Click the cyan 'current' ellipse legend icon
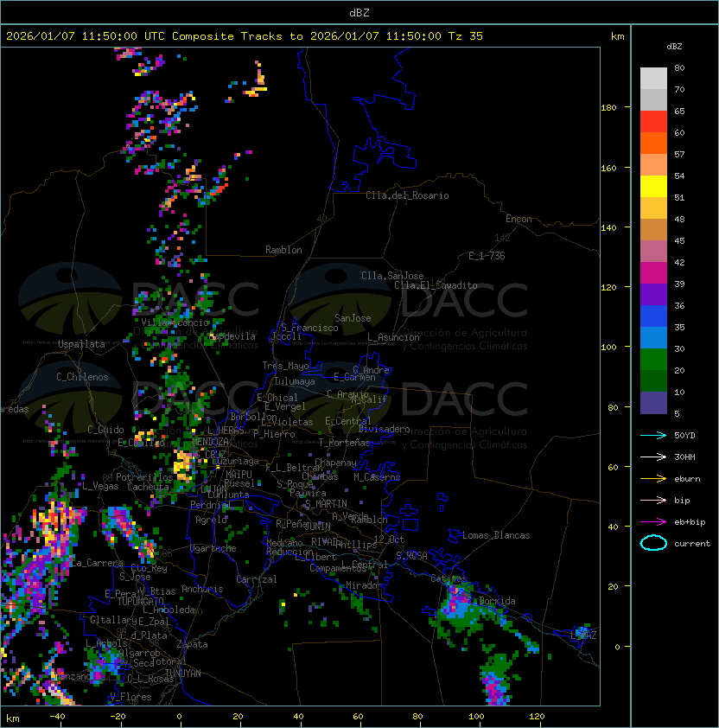 [x=653, y=543]
